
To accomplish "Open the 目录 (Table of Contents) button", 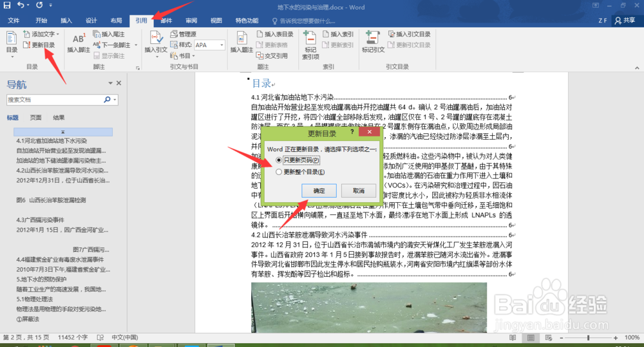I will click(12, 44).
